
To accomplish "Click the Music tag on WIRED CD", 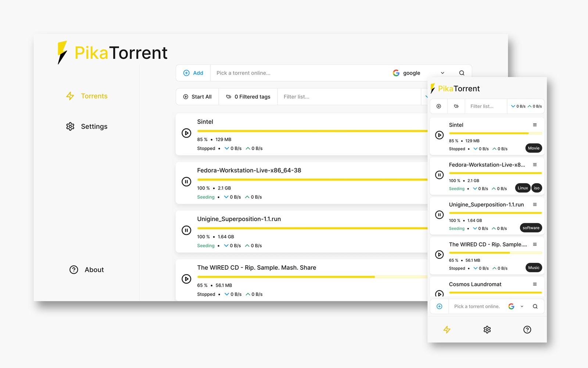I will [534, 268].
